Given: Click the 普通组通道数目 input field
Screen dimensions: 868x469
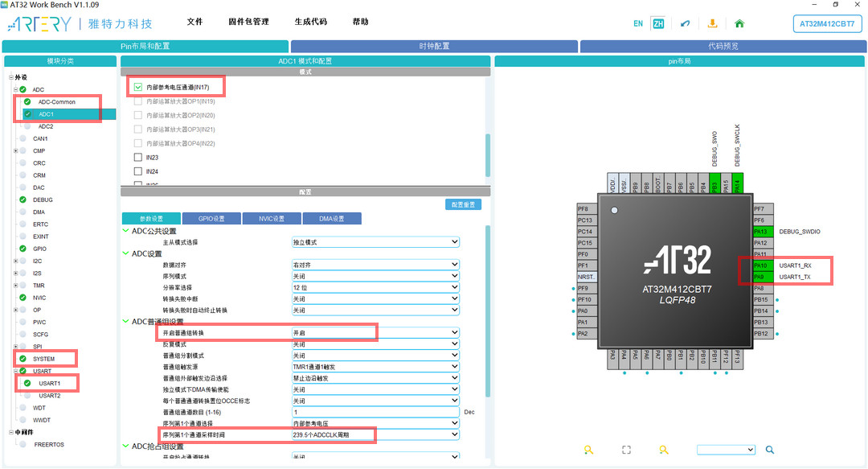Looking at the screenshot, I should pos(375,412).
